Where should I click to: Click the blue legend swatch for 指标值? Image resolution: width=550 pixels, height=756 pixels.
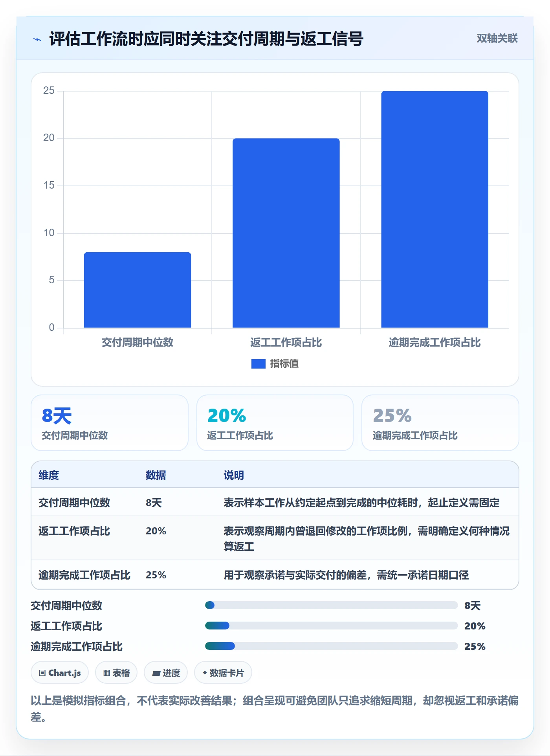click(258, 364)
